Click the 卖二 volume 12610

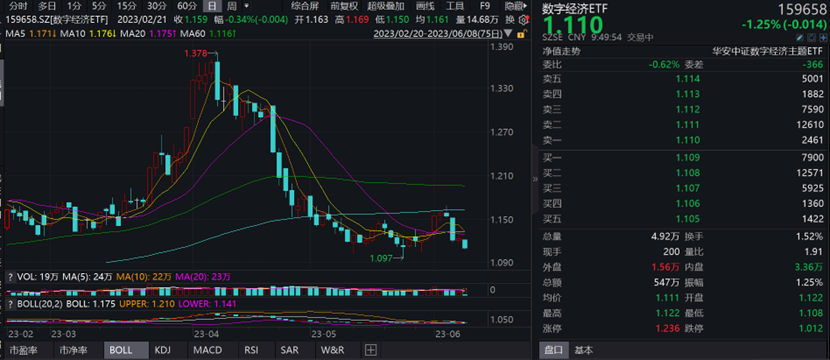tap(810, 125)
